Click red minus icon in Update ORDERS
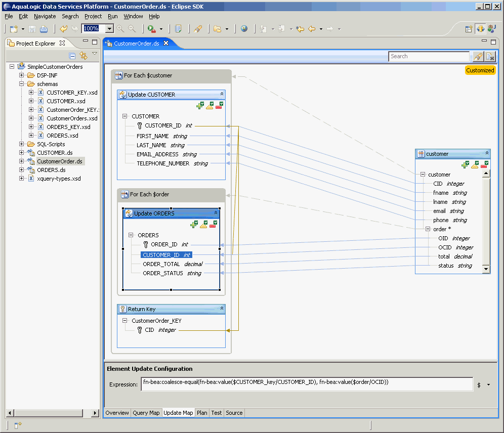504x433 pixels. pyautogui.click(x=214, y=224)
